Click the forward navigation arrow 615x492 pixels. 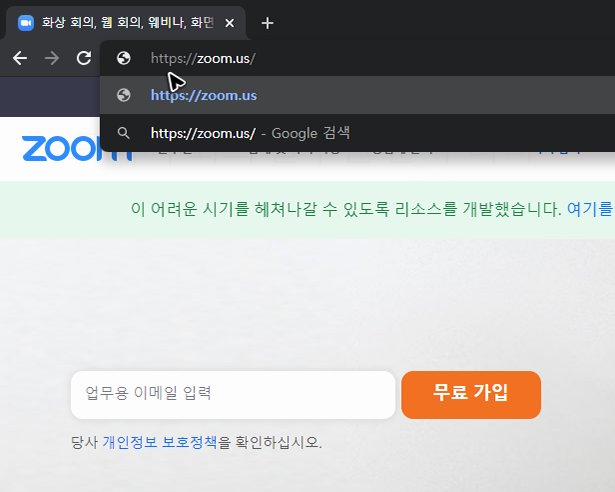click(x=52, y=58)
